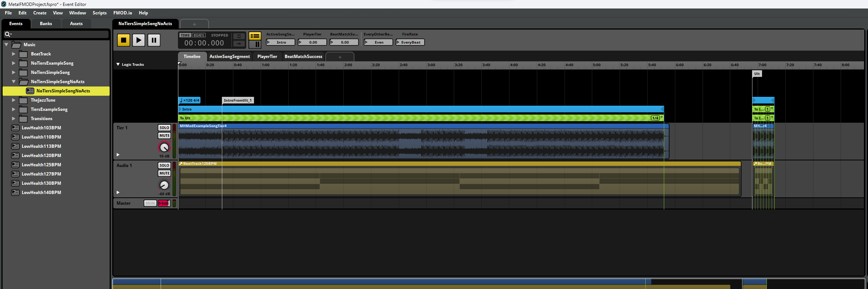868x289 pixels.
Task: Open the Help menu
Action: click(143, 13)
